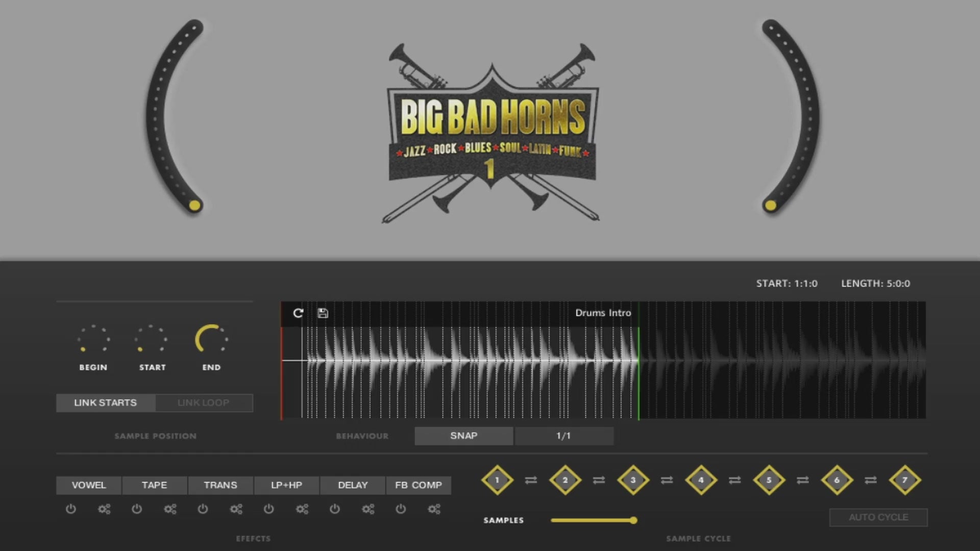Toggle the DELAY effect power icon
The width and height of the screenshot is (980, 551).
(335, 509)
